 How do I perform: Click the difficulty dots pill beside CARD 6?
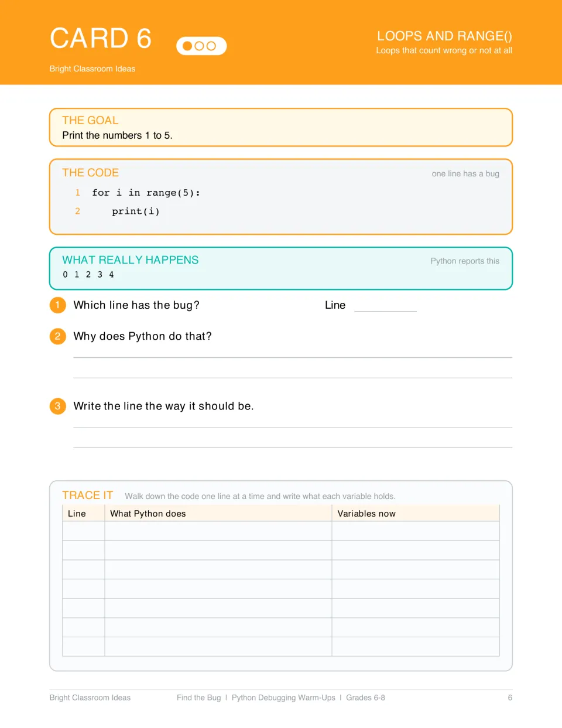[201, 46]
